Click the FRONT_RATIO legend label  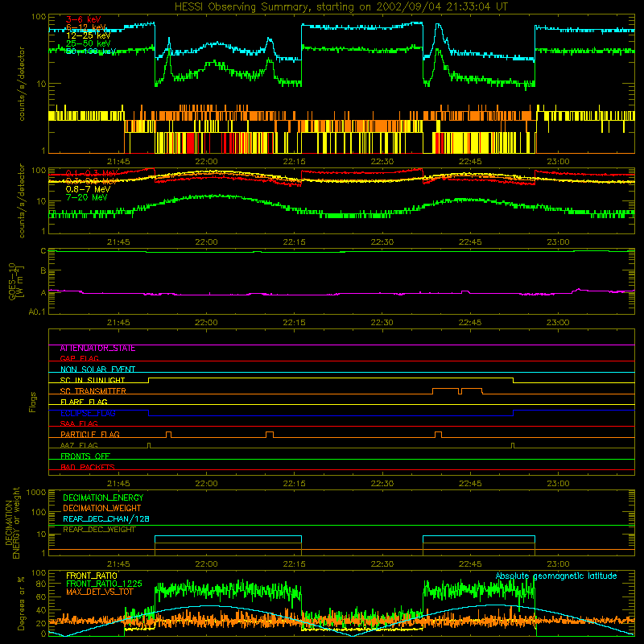92,576
